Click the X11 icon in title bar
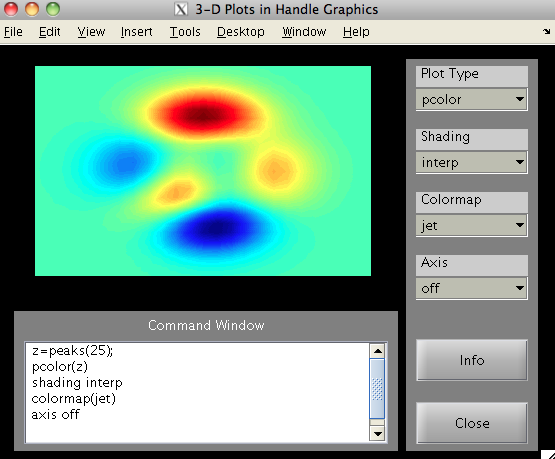 click(181, 9)
